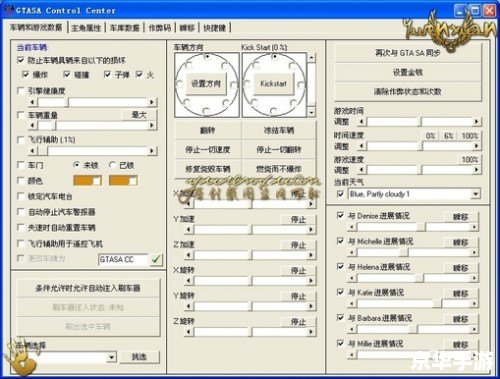This screenshot has height=379, width=500.
Task: Enable the 锁定汽车电台 checkbox
Action: 21,196
